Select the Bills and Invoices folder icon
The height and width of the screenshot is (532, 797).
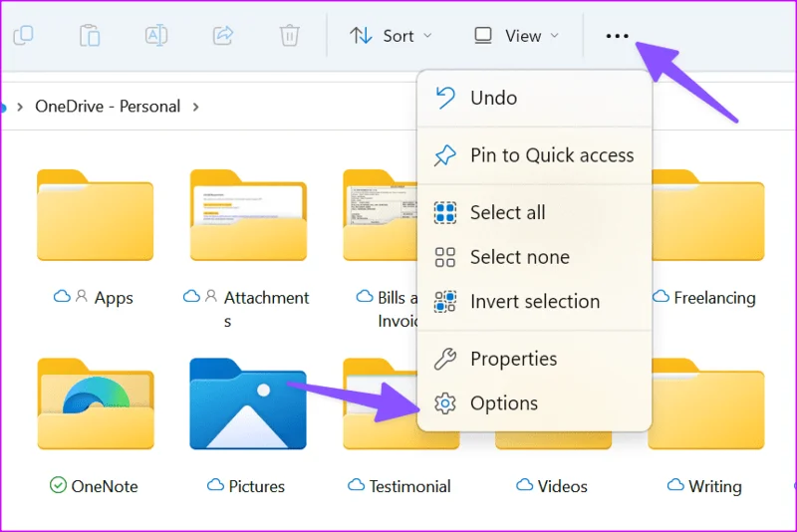381,215
